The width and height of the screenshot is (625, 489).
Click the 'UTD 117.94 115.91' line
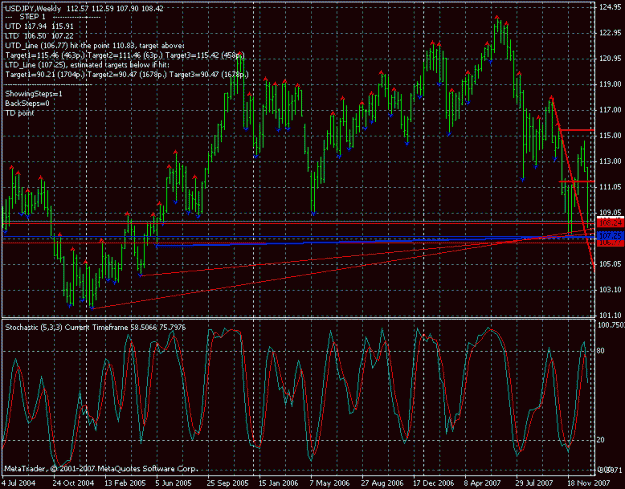pyautogui.click(x=39, y=26)
